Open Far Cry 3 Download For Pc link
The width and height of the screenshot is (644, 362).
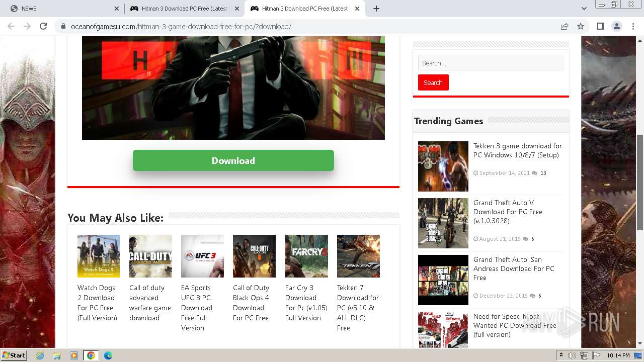306,303
